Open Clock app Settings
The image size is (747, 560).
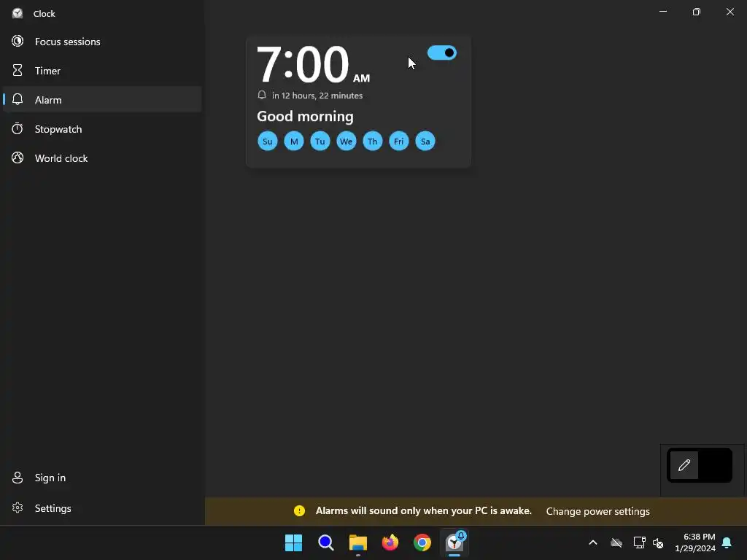click(102, 508)
